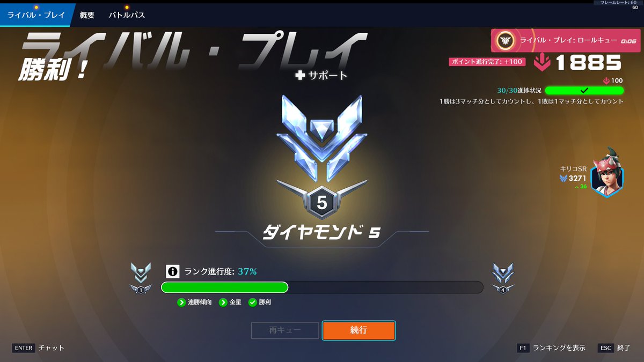Open the バトルパス tab
The image size is (644, 362).
click(127, 15)
